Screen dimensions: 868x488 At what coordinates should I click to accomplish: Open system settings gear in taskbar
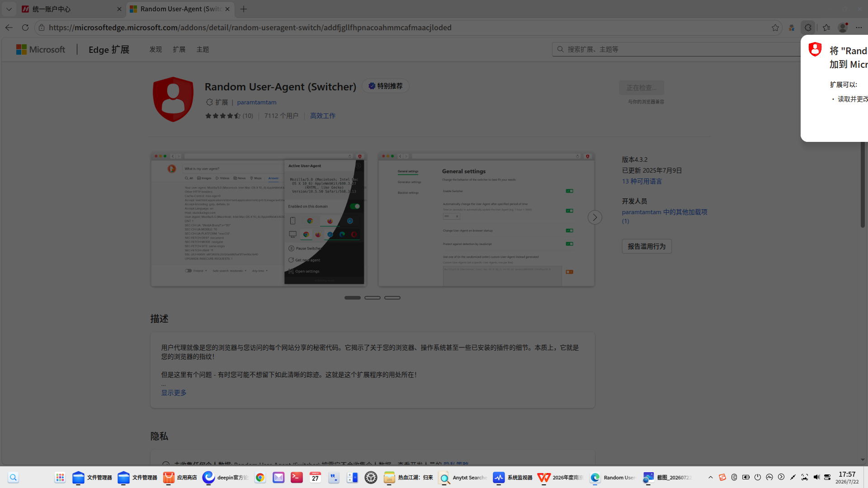tap(371, 477)
